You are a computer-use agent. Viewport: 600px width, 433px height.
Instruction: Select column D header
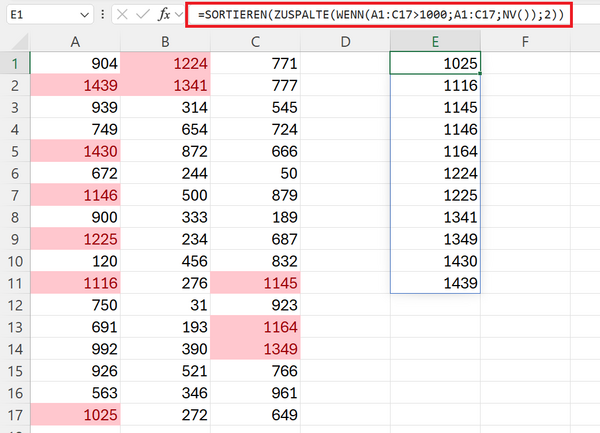point(345,41)
